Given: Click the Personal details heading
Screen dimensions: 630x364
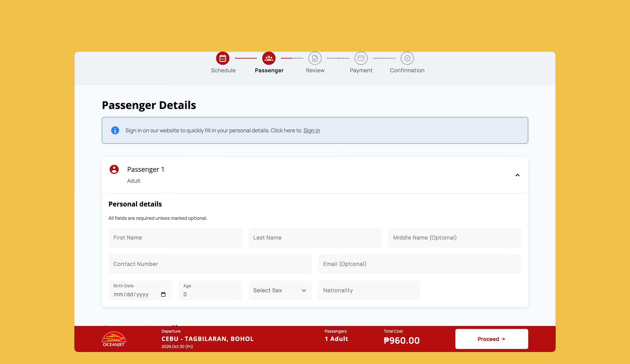Looking at the screenshot, I should 135,204.
